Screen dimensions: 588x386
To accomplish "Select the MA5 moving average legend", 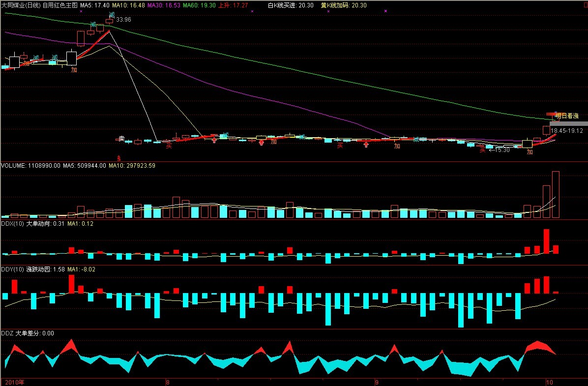I will 92,5.
